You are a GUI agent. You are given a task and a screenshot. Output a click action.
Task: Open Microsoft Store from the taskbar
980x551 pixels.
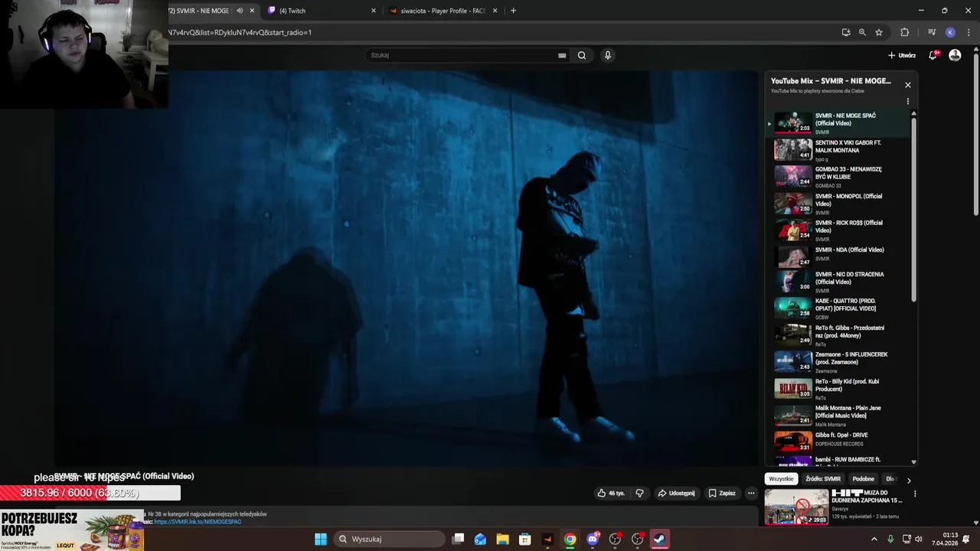525,539
